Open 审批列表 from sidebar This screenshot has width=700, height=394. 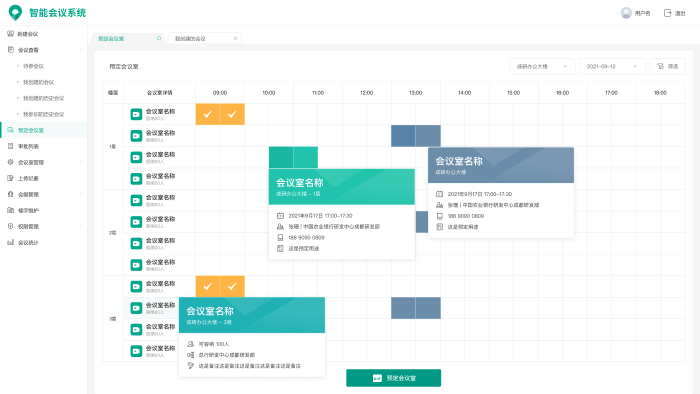[x=28, y=146]
